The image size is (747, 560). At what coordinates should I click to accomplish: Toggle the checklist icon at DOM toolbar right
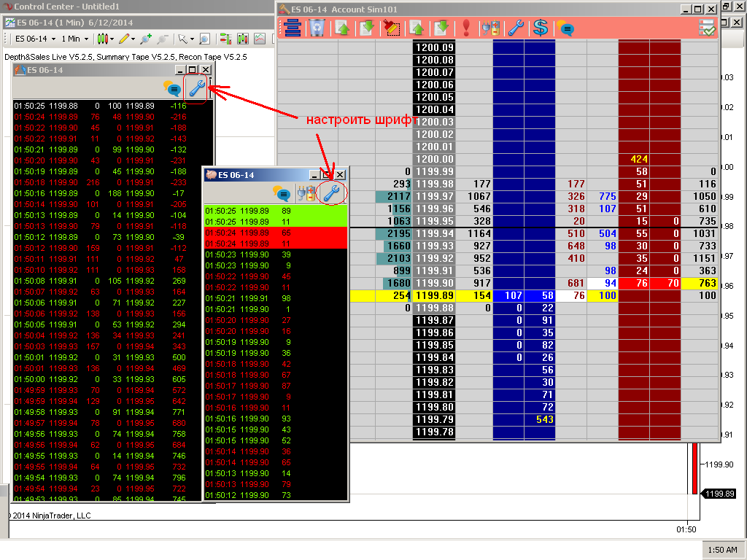[x=706, y=28]
